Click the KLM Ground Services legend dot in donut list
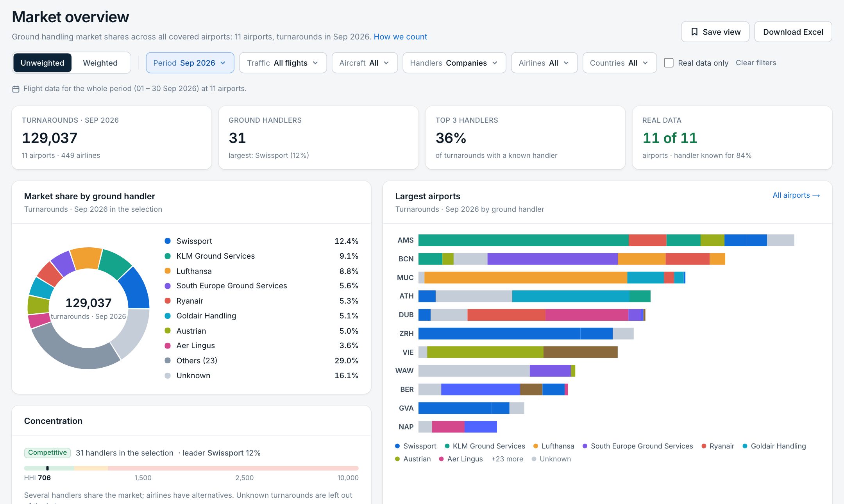 point(168,256)
